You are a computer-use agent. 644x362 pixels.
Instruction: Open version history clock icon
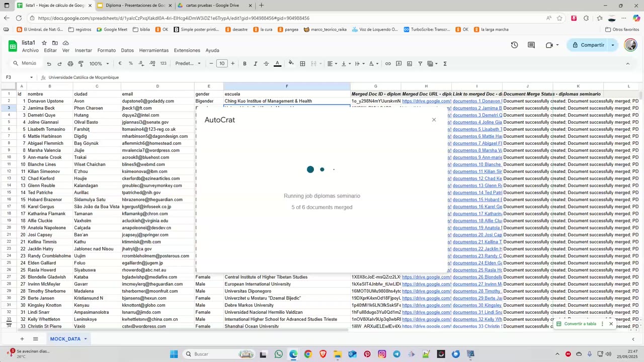pos(514,45)
